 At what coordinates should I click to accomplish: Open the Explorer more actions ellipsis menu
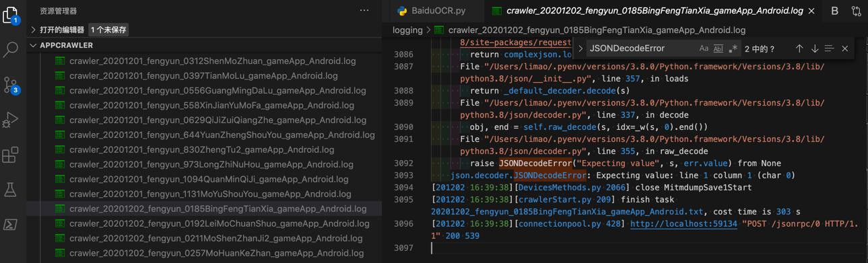[x=364, y=11]
